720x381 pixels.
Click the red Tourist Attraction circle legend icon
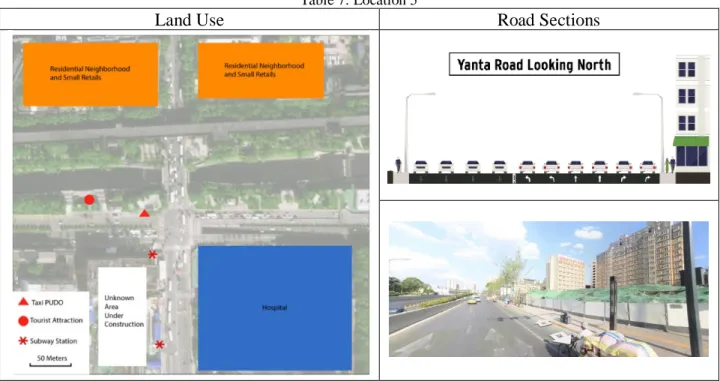tap(23, 321)
